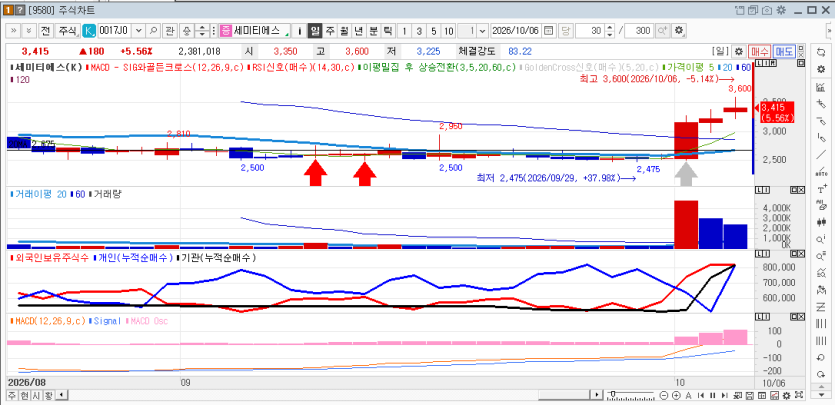The width and height of the screenshot is (835, 405).
Task: Expand the toolbar double-chevron right button
Action: [x=14, y=31]
